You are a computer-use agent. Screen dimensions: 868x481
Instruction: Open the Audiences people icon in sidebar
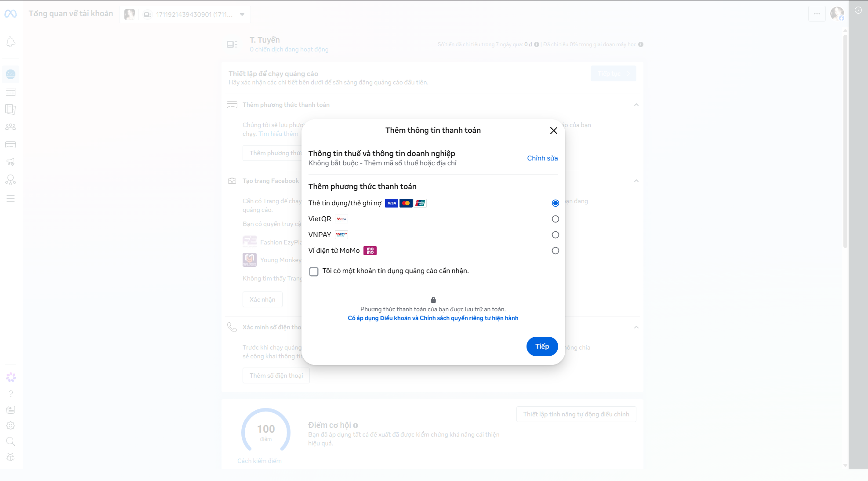pyautogui.click(x=11, y=127)
